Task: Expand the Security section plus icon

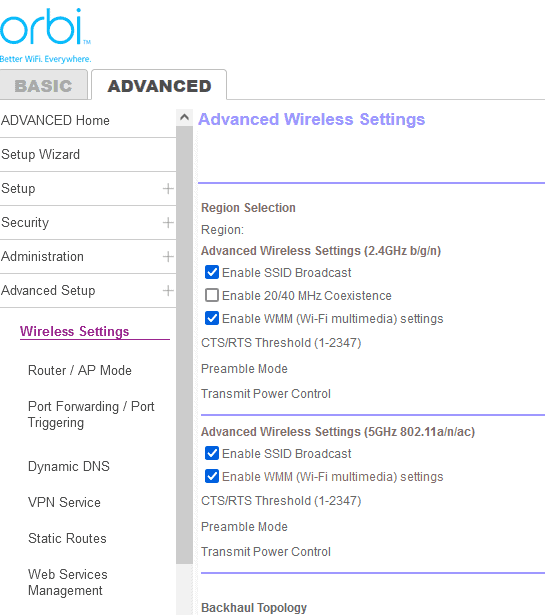Action: pos(168,223)
